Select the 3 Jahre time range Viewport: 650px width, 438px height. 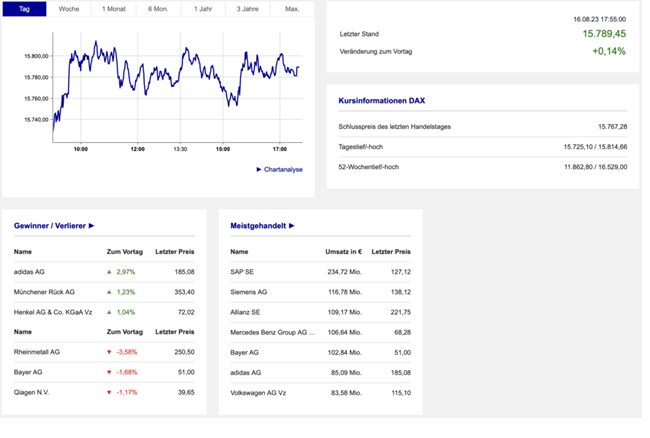click(x=247, y=8)
